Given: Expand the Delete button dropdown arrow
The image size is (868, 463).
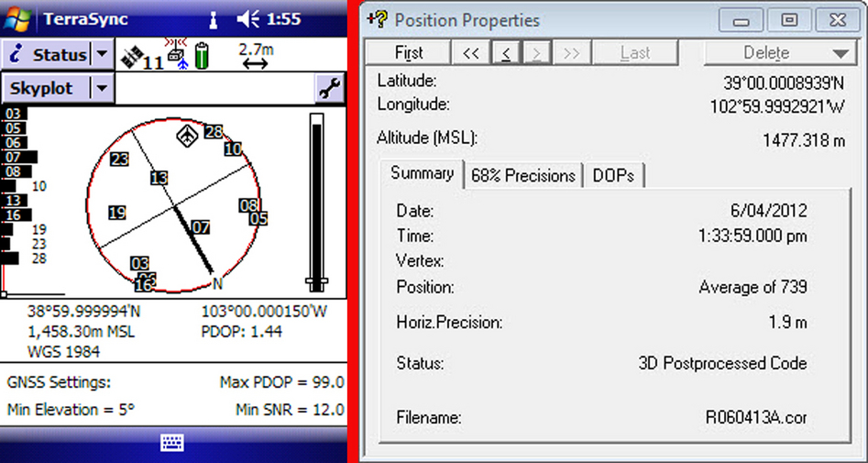Looking at the screenshot, I should 841,54.
